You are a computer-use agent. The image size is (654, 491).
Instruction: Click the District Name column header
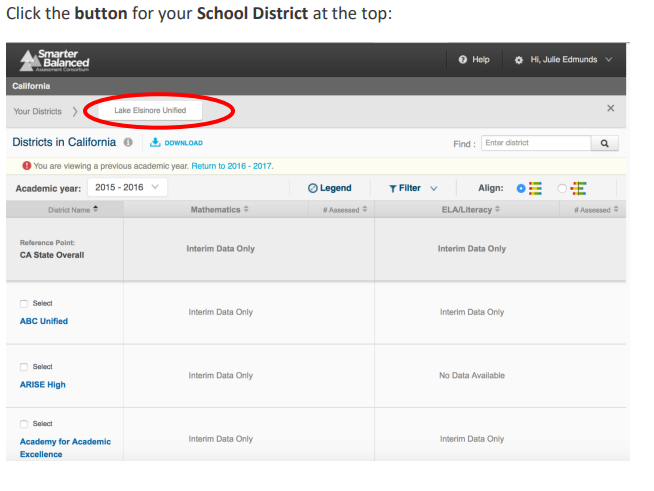[69, 210]
